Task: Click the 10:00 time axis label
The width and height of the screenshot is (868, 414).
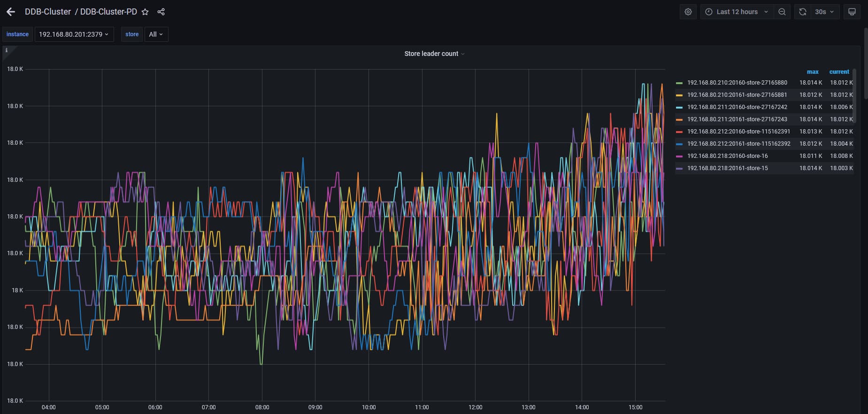Action: coord(369,407)
